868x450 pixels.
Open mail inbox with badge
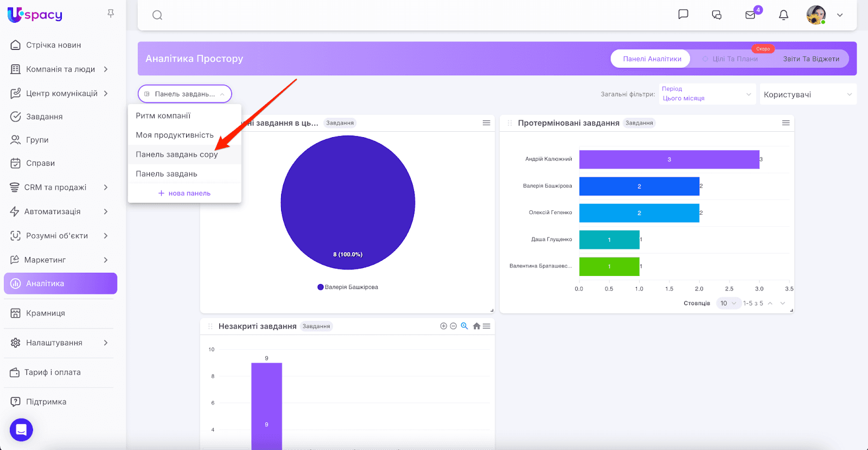tap(750, 15)
